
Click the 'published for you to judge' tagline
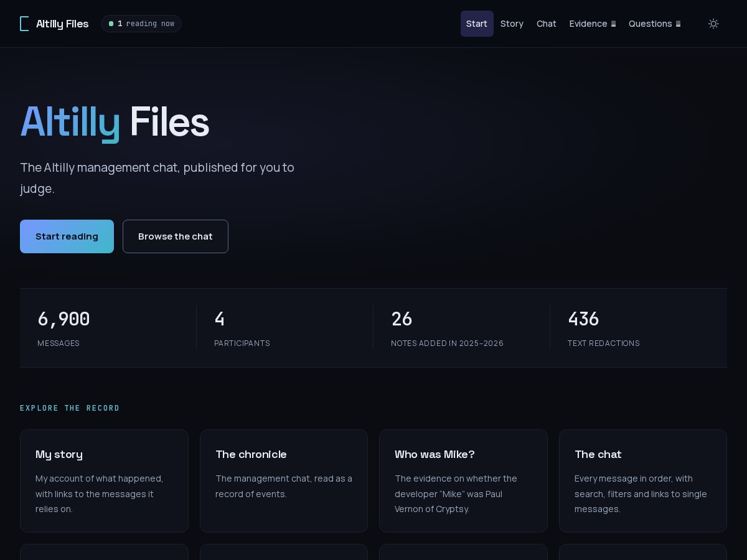(157, 178)
